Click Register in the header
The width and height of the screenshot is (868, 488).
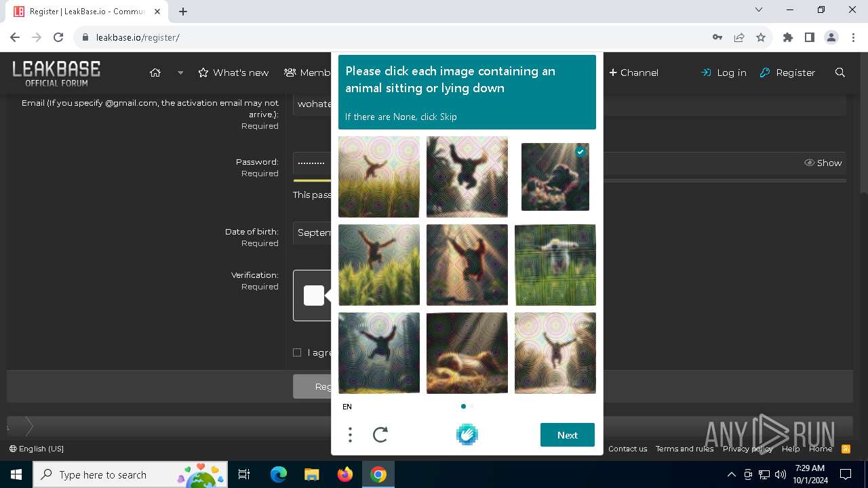(x=787, y=73)
